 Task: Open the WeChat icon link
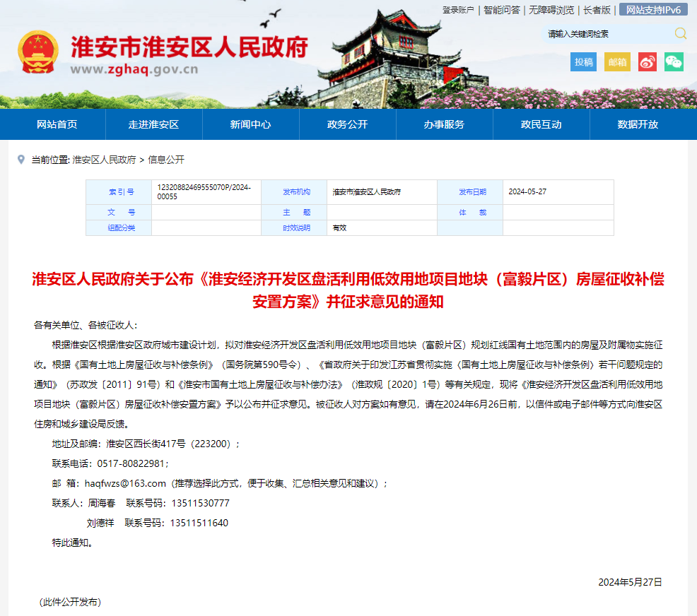674,61
